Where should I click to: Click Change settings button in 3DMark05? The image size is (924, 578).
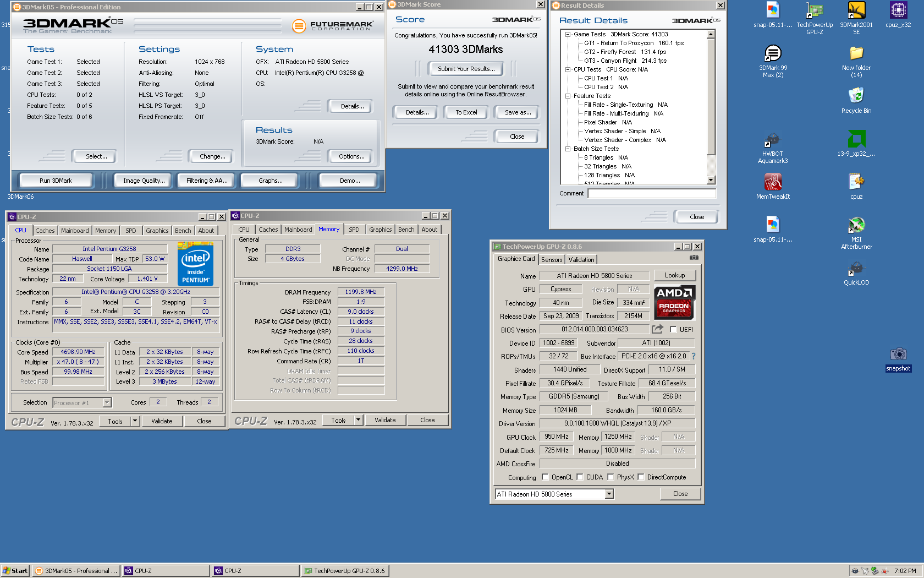point(212,156)
